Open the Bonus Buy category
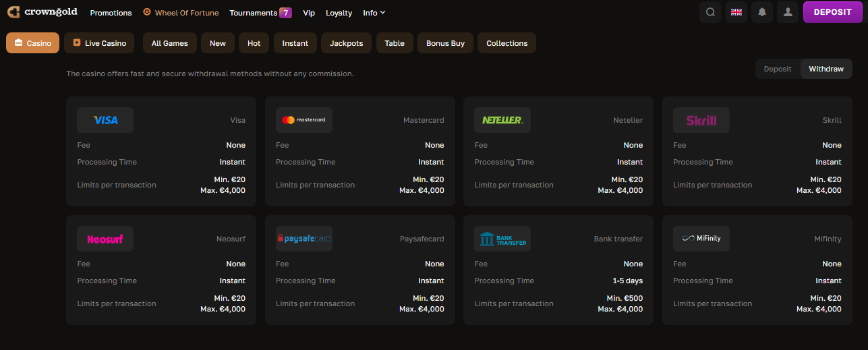This screenshot has width=868, height=350. coord(445,43)
